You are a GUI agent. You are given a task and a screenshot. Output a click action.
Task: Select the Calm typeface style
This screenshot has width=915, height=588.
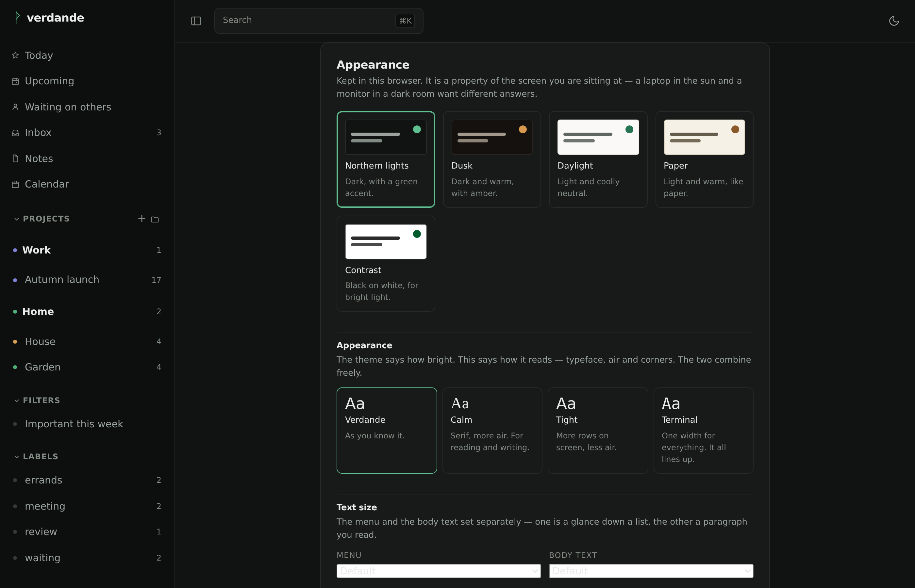click(x=492, y=431)
